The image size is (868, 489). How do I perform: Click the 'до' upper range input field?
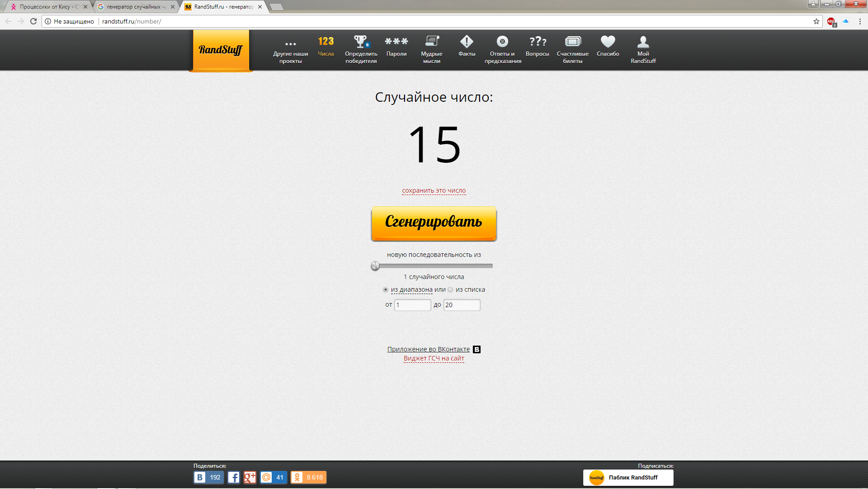462,305
